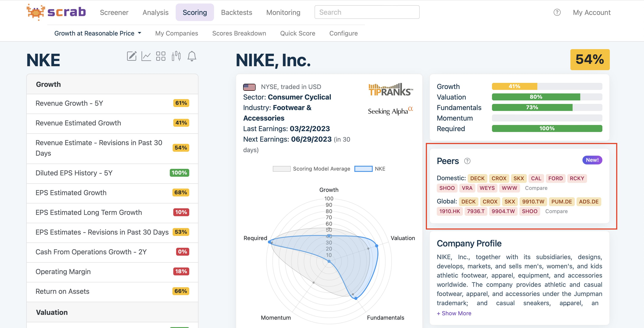Click the Valuation 80% score bar
This screenshot has width=644, height=328.
tap(547, 97)
